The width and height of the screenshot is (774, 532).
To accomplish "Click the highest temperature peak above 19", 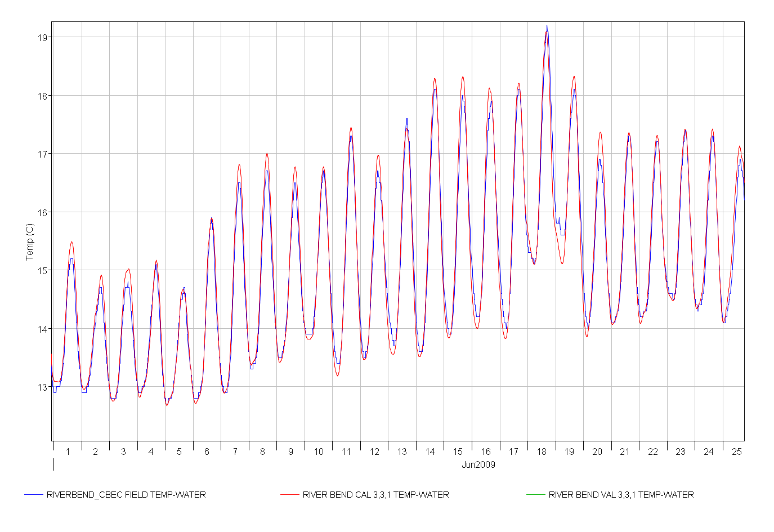I will [547, 27].
